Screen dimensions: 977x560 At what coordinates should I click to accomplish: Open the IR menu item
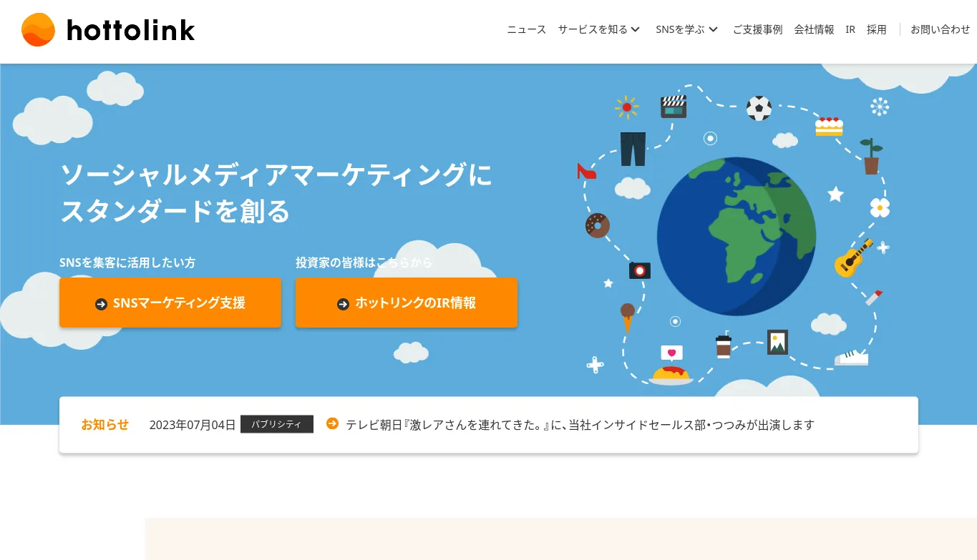(850, 29)
